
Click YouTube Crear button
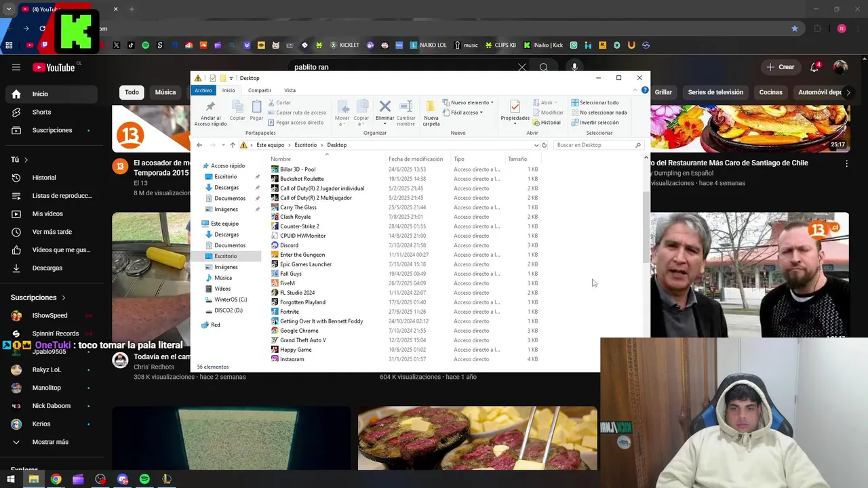pyautogui.click(x=780, y=67)
